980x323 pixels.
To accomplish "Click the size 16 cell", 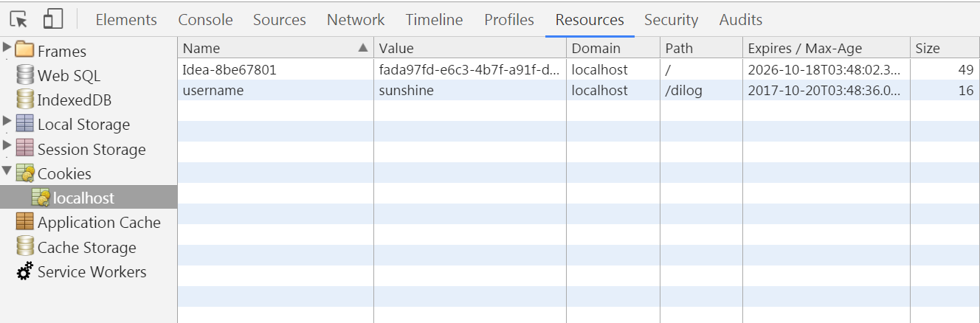I will click(x=945, y=90).
